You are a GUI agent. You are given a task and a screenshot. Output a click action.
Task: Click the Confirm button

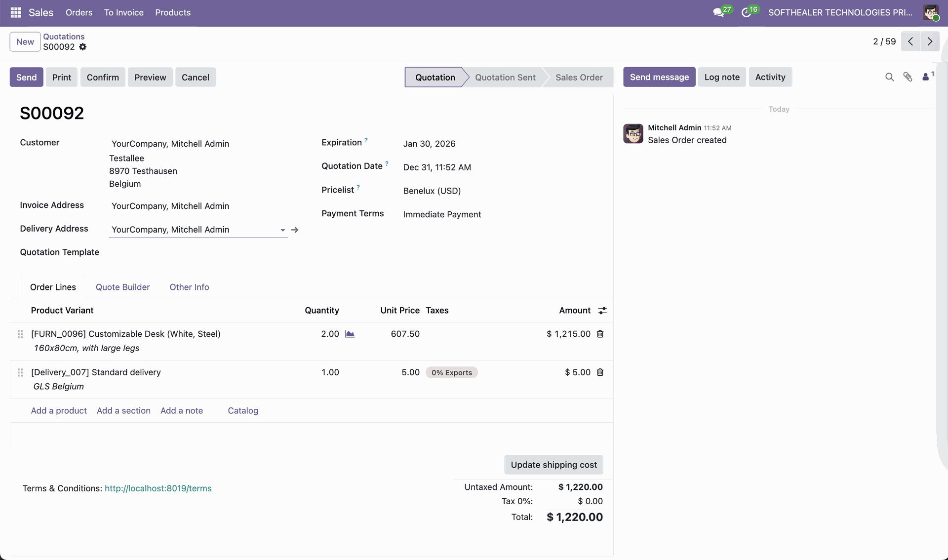point(103,78)
